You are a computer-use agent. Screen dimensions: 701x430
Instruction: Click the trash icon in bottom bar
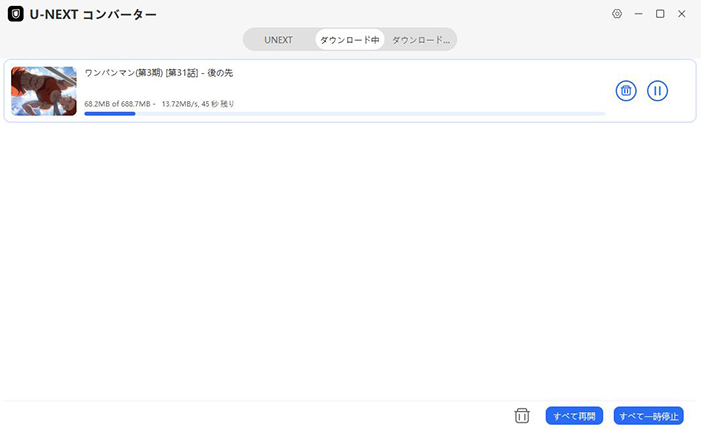pyautogui.click(x=522, y=416)
